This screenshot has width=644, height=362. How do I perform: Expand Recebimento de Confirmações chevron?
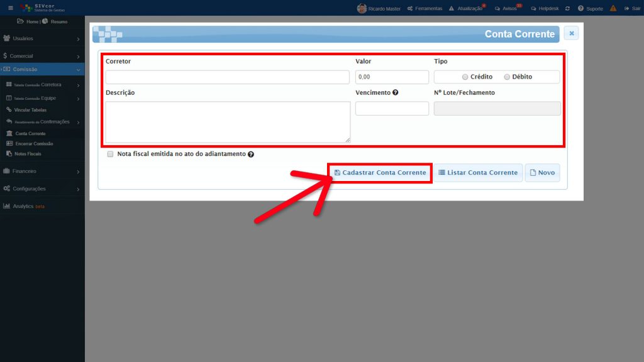[x=78, y=123]
